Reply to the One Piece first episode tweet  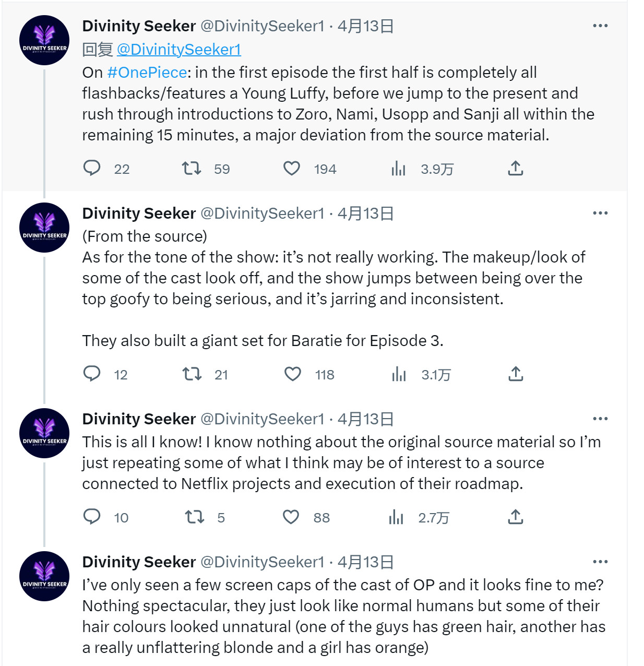(x=92, y=168)
